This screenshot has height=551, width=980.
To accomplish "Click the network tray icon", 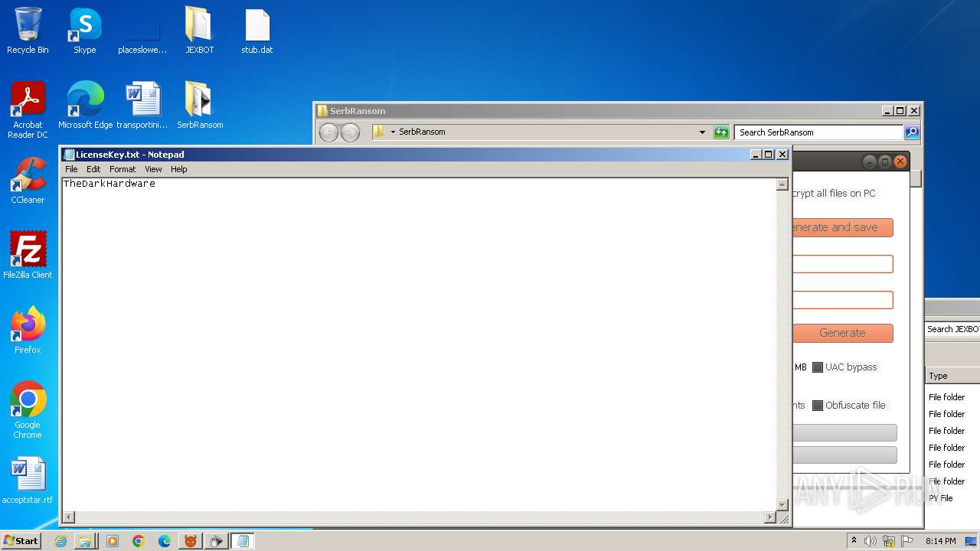I will [889, 541].
